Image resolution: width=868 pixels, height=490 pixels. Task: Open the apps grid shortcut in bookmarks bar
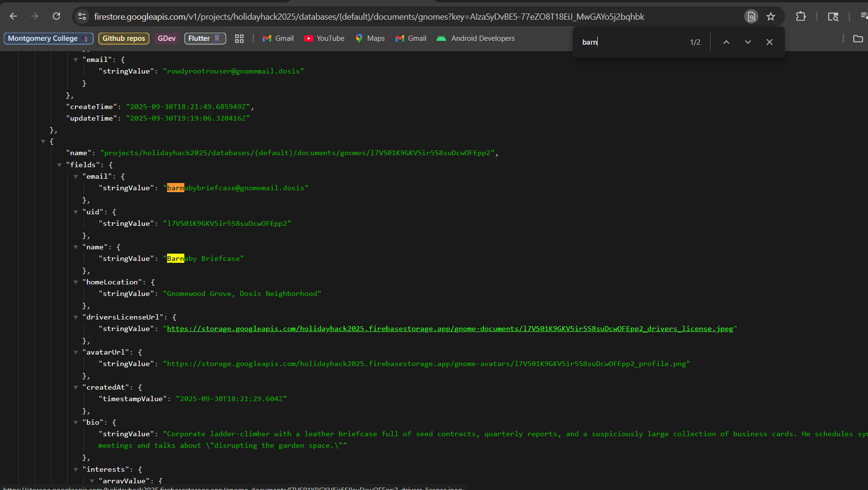click(239, 38)
